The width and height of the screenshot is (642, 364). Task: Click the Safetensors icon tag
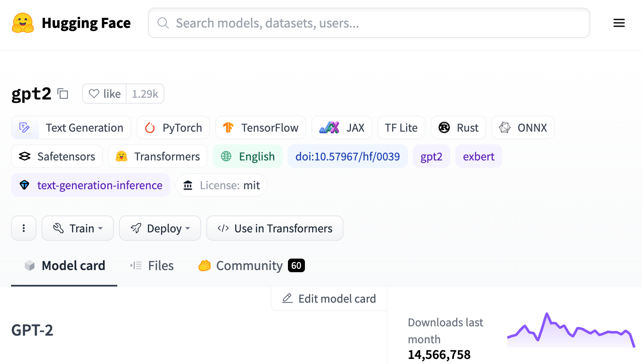(25, 156)
